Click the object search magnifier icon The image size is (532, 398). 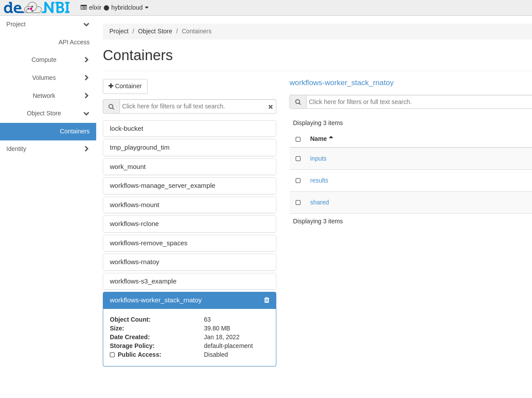pyautogui.click(x=298, y=102)
